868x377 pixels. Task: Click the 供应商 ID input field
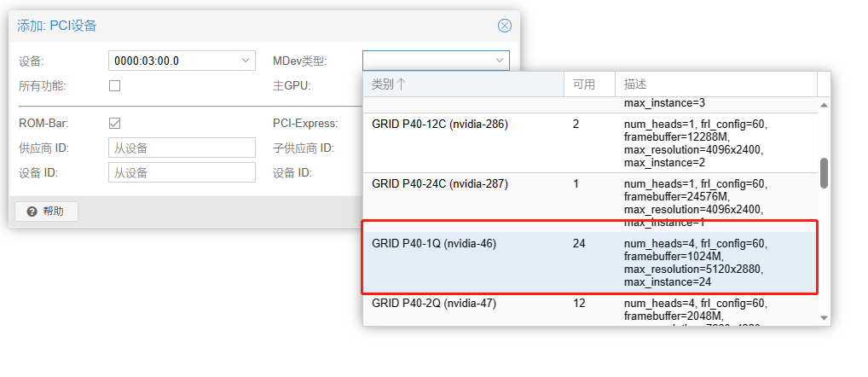click(182, 148)
